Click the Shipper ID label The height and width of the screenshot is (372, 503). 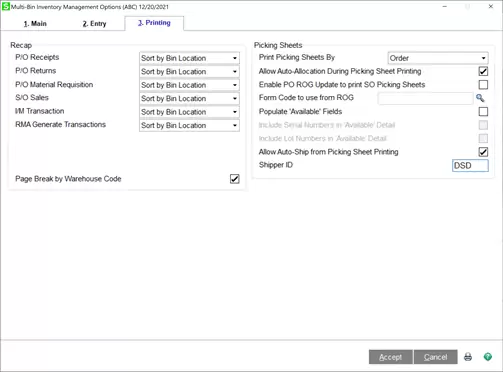pos(276,165)
